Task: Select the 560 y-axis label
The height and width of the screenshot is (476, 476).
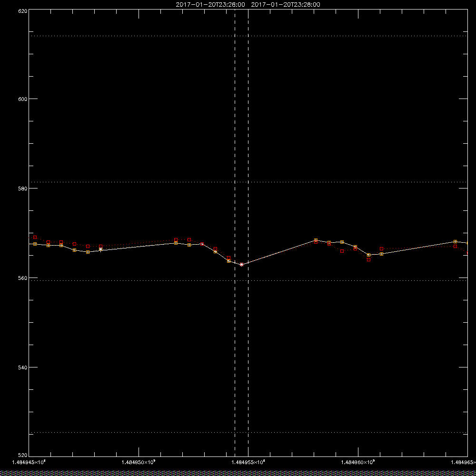Action: [x=23, y=278]
